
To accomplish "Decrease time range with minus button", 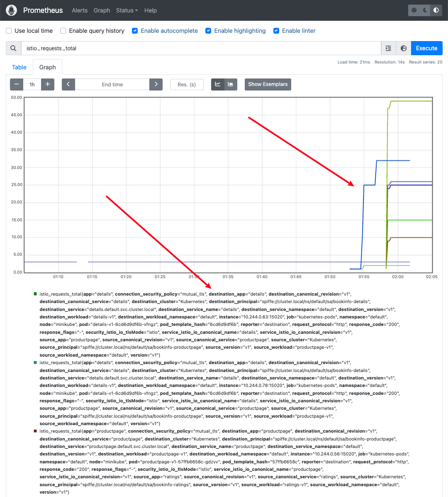I will pos(17,84).
